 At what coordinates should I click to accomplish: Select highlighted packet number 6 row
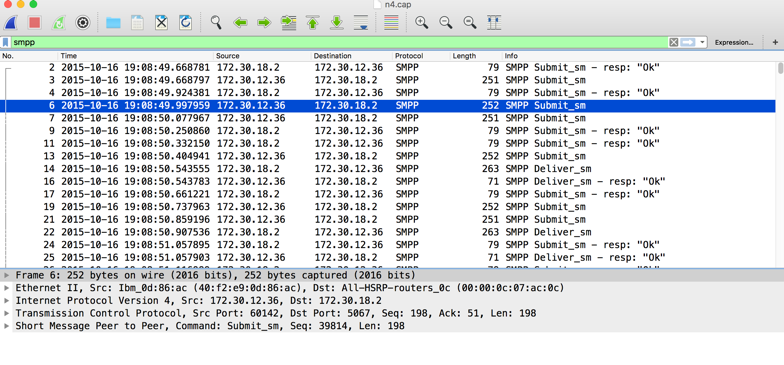pos(389,106)
